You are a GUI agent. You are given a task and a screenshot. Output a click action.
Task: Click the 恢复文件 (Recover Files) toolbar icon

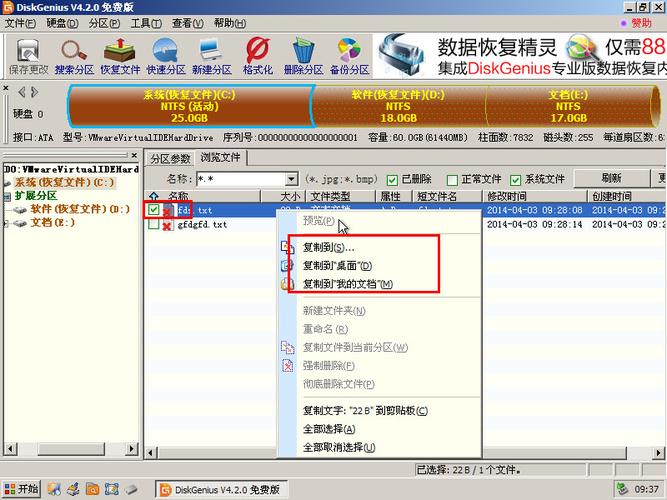121,55
